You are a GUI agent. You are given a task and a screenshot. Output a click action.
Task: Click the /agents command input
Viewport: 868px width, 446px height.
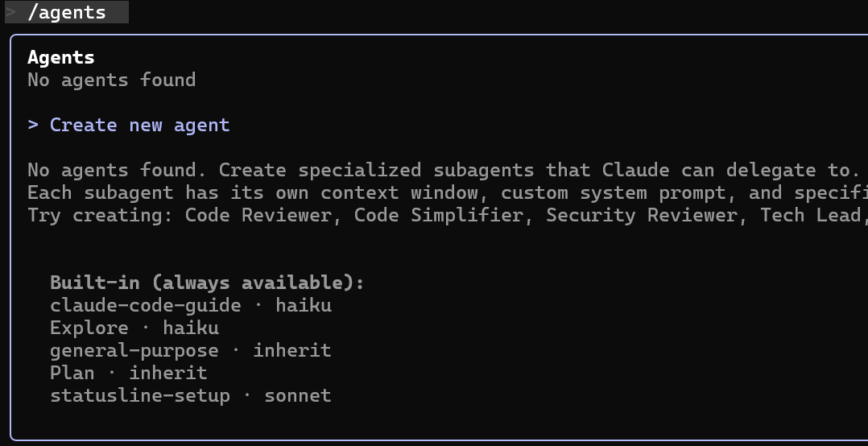67,13
